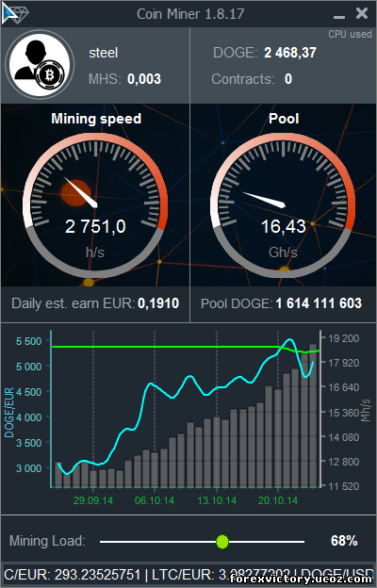
Task: Click the 'Pool' heading
Action: coord(284,119)
